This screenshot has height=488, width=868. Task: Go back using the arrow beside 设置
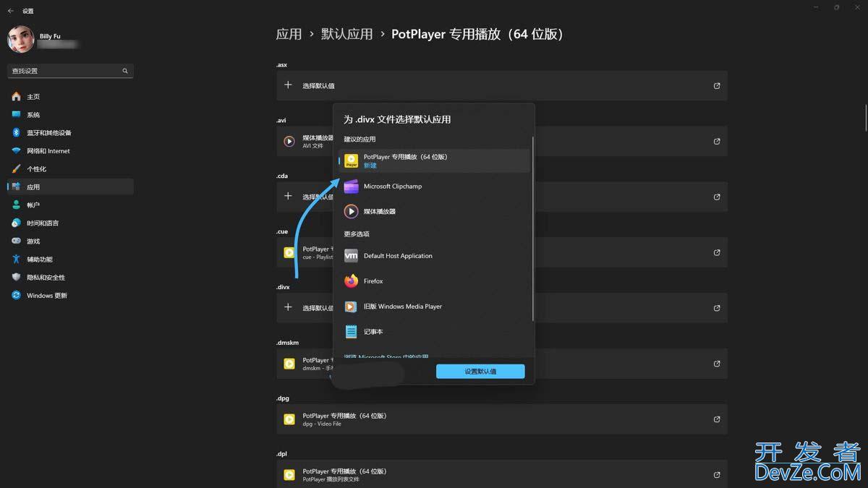click(x=10, y=11)
